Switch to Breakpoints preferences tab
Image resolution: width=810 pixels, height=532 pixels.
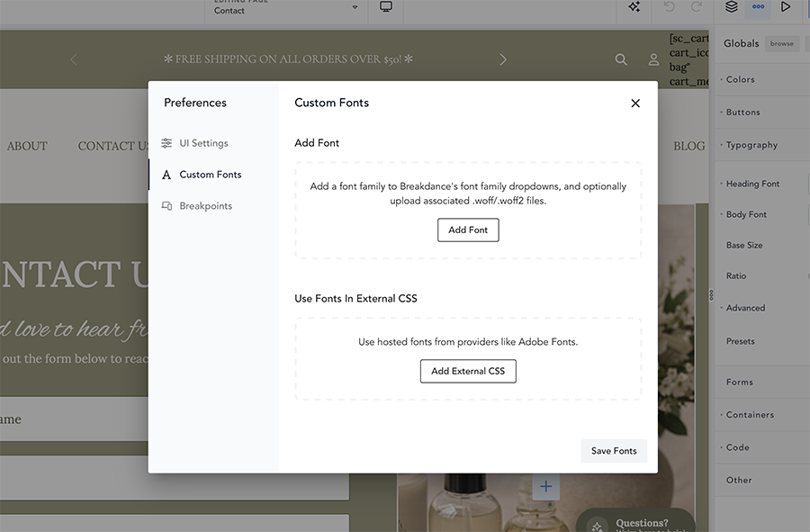point(205,206)
